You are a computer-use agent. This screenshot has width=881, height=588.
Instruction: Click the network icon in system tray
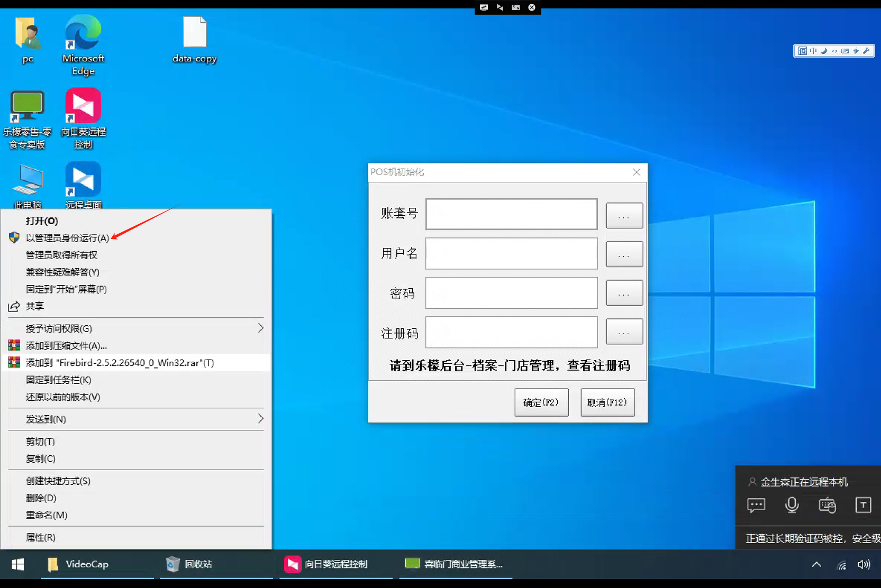(x=841, y=565)
